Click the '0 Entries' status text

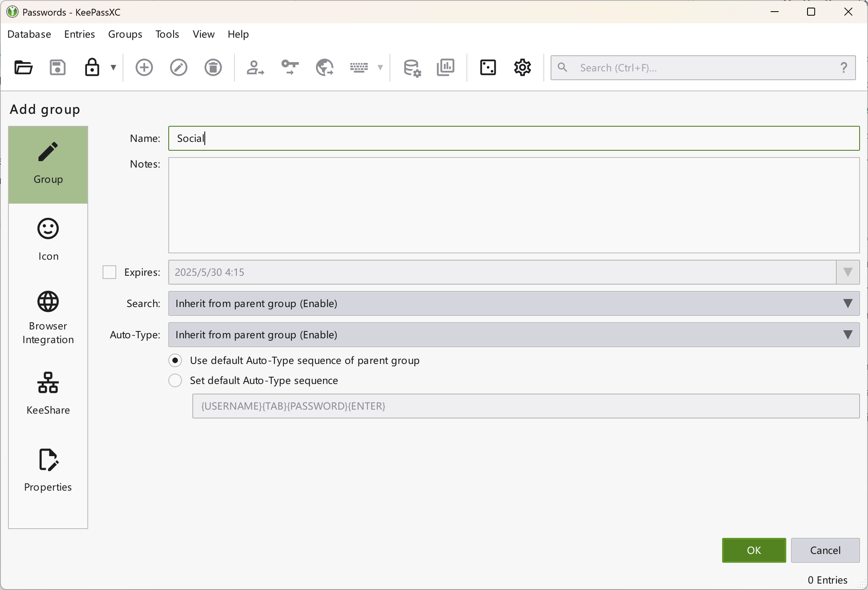828,580
